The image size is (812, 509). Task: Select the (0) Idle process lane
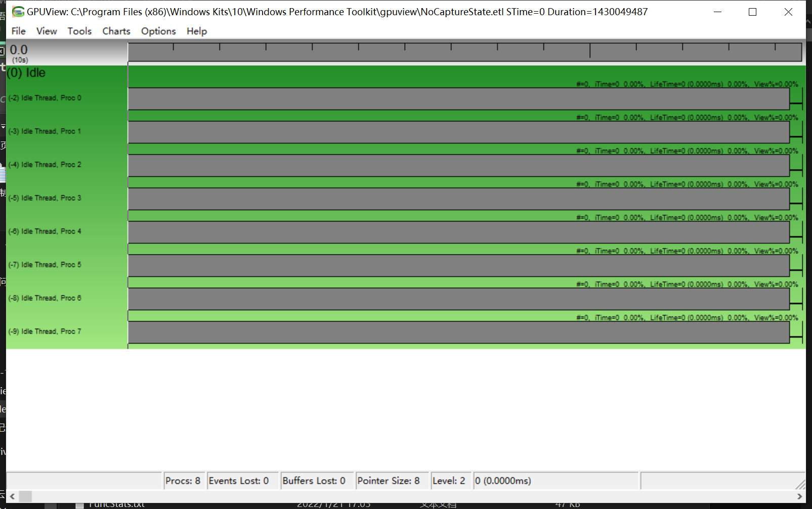[x=25, y=72]
